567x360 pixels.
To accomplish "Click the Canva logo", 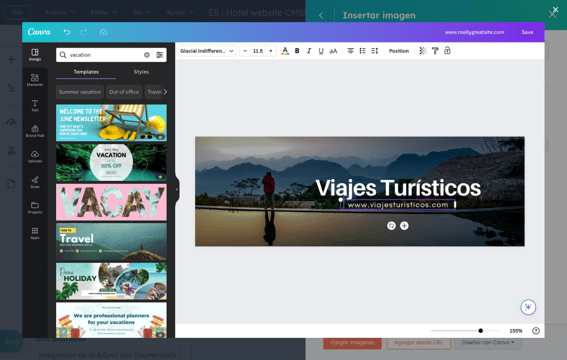I will click(39, 32).
